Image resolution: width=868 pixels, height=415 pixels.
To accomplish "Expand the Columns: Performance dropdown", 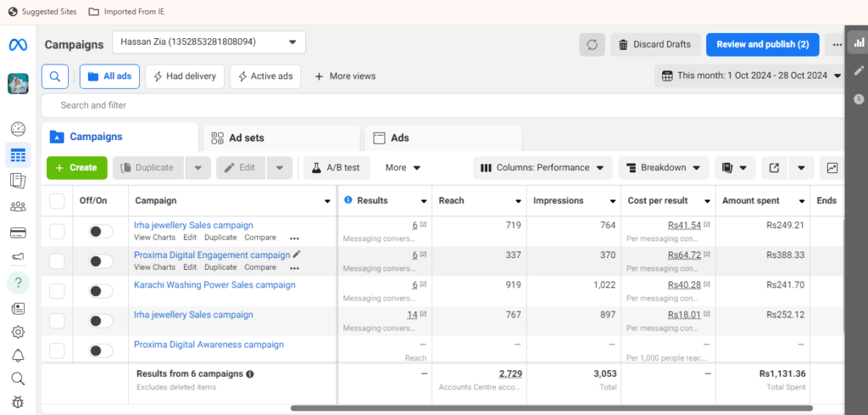I will click(x=542, y=168).
